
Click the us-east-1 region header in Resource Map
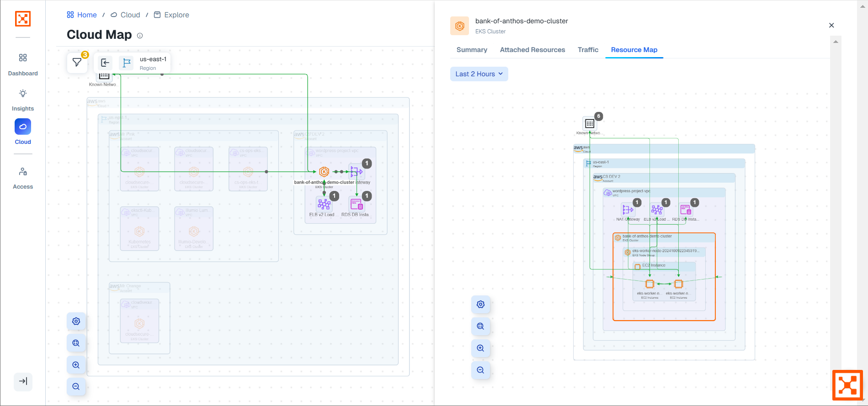664,163
